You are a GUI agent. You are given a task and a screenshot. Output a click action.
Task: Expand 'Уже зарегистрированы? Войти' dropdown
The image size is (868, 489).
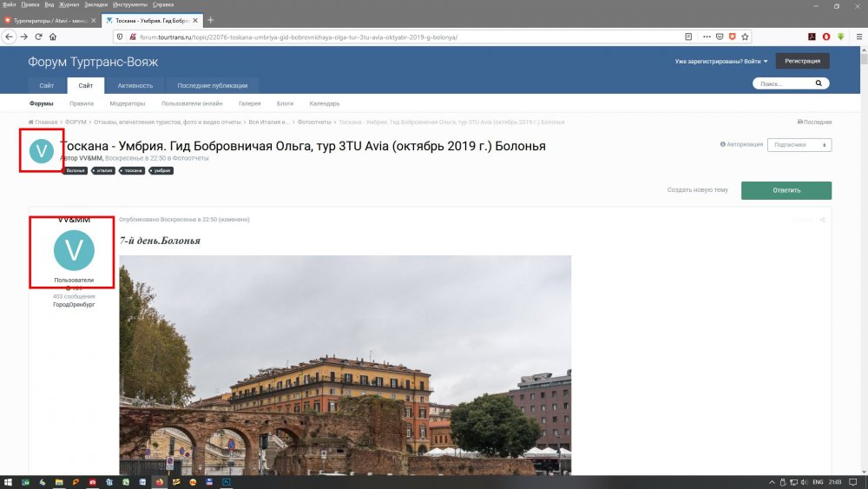pos(721,61)
